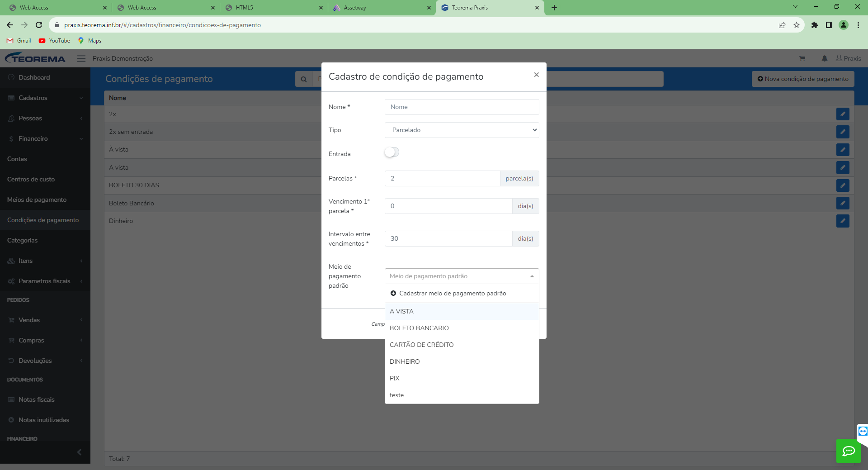Open browser extensions puzzle icon
868x470 pixels.
815,25
